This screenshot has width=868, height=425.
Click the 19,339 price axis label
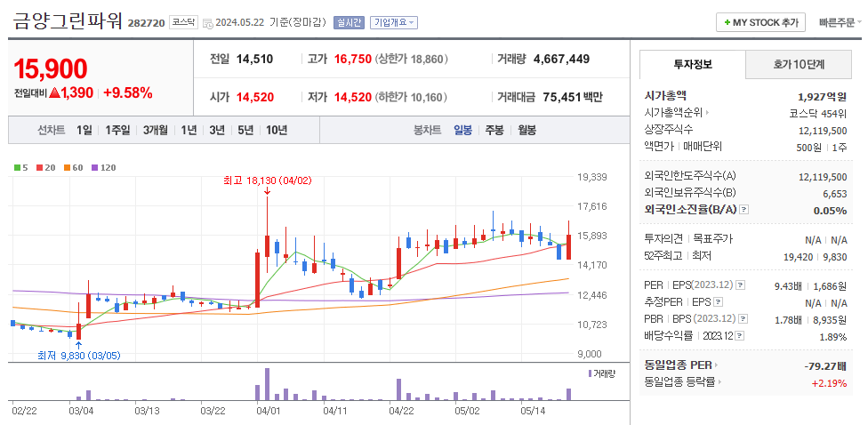click(591, 177)
